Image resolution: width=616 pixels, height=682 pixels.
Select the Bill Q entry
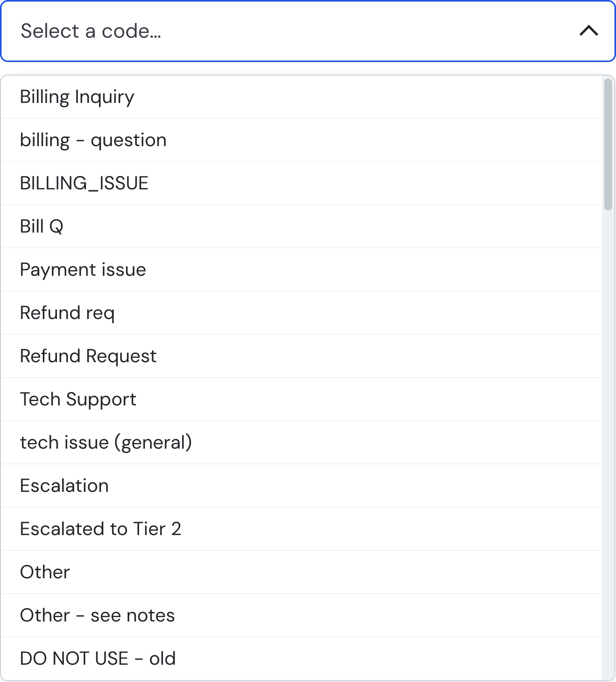301,226
